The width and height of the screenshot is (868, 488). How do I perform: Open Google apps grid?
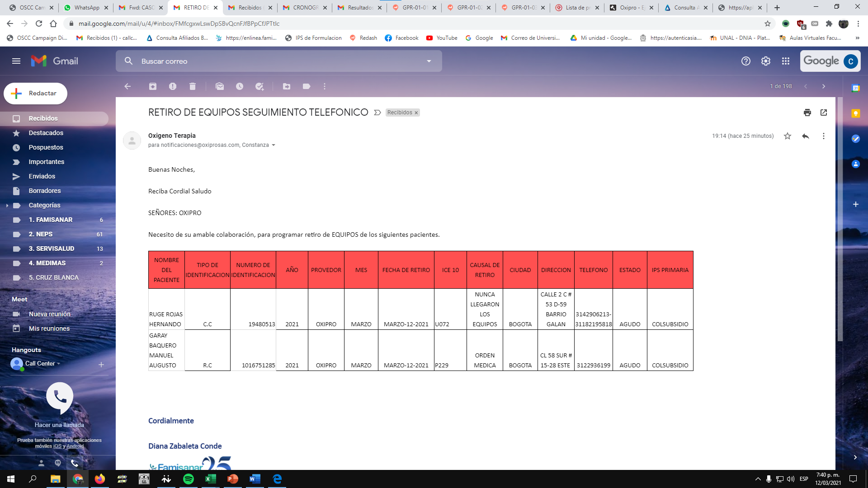786,61
